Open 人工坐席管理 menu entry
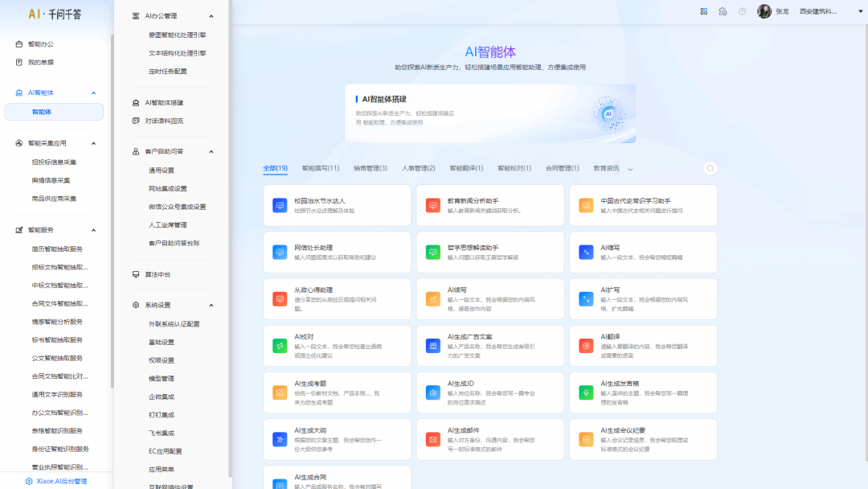Screen dimensions: 868x489 pos(168,225)
